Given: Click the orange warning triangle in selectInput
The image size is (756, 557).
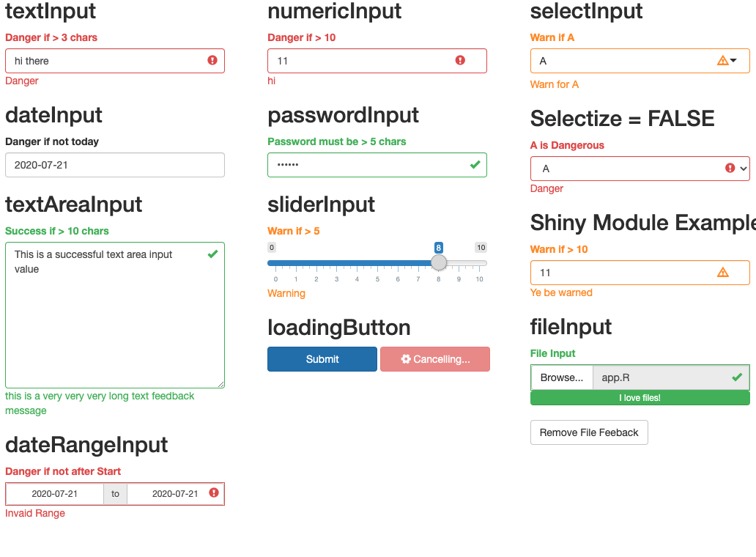Looking at the screenshot, I should click(x=722, y=60).
